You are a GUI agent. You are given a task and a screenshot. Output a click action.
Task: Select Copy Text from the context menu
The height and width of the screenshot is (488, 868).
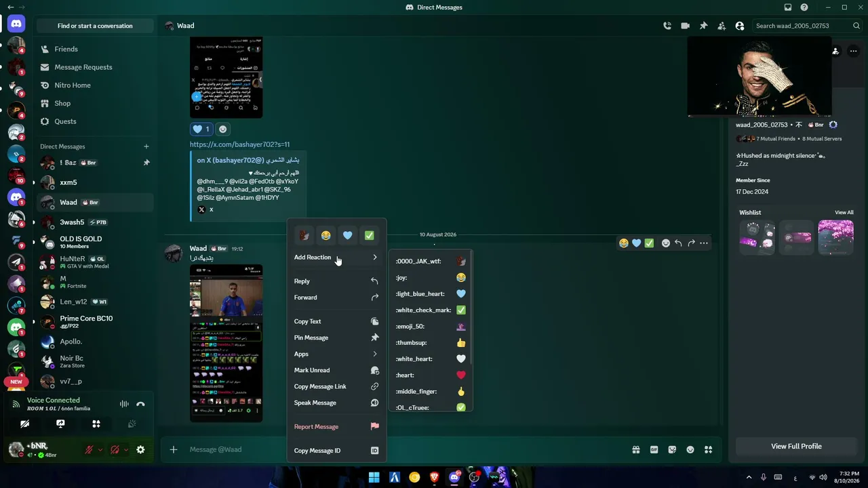pos(336,321)
